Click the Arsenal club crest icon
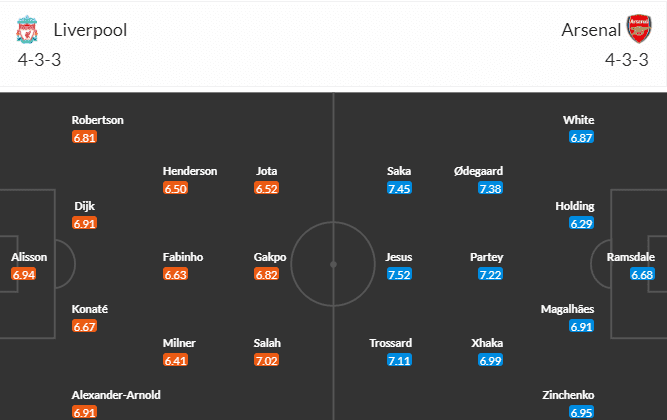This screenshot has height=420, width=667. 638,29
